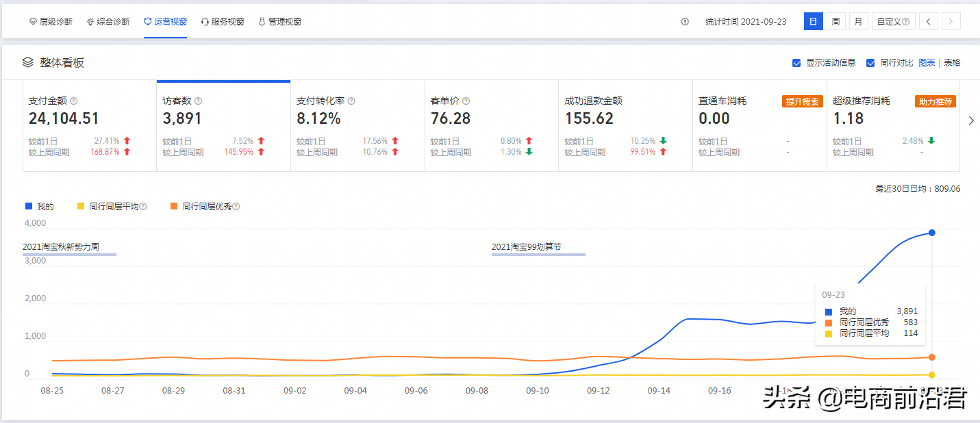
Task: Click help icon next to 同行同层平均
Action: (143, 207)
